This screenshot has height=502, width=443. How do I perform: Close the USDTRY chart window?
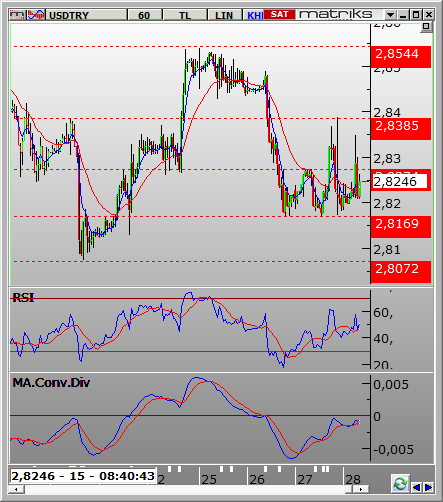point(429,15)
